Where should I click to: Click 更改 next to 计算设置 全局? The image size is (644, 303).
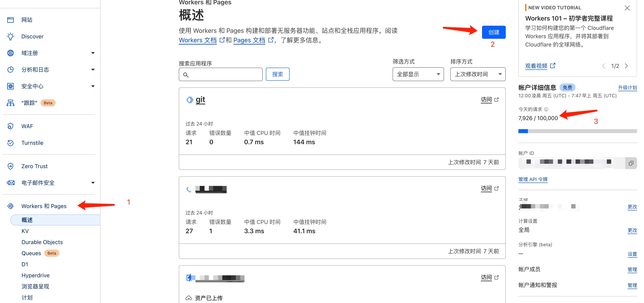pos(632,230)
